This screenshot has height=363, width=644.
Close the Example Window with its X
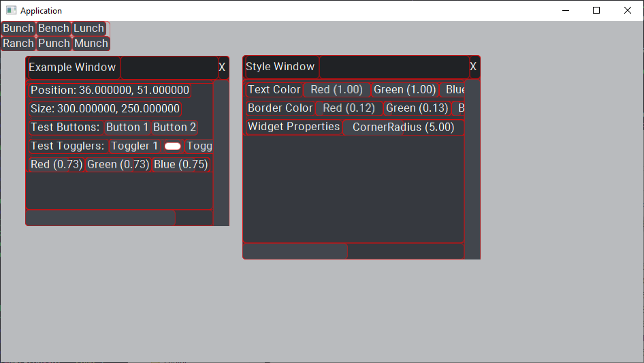(222, 67)
